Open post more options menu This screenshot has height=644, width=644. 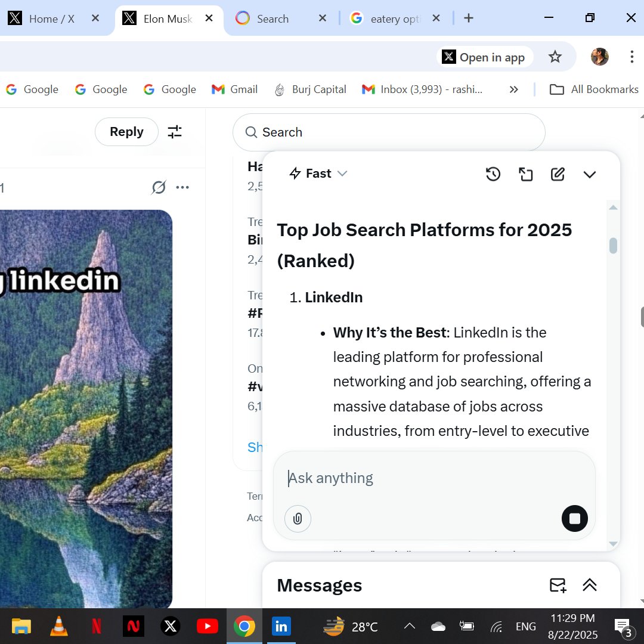(x=182, y=187)
